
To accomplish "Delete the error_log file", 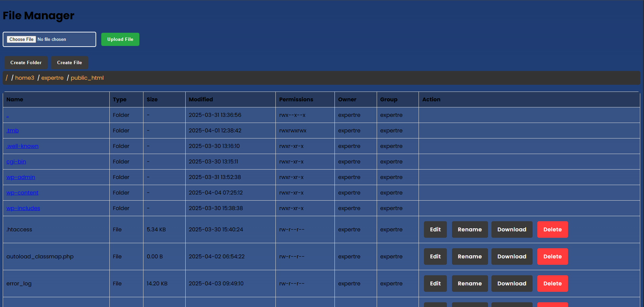I will tap(552, 284).
